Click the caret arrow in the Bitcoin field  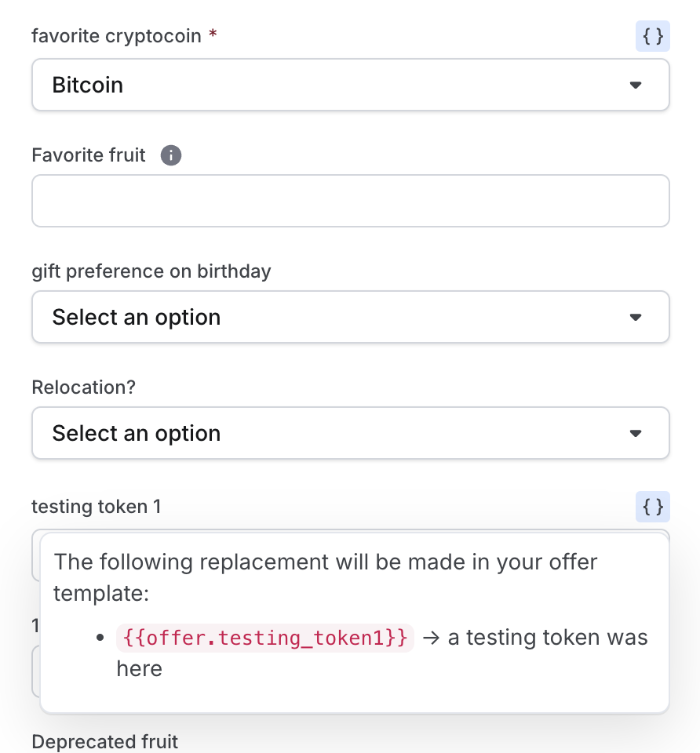(x=636, y=85)
